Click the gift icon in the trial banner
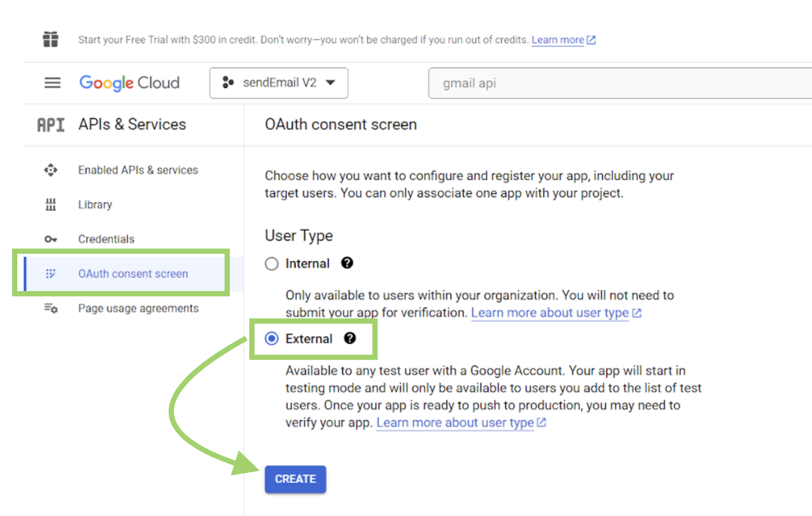This screenshot has height=516, width=812. pos(50,39)
